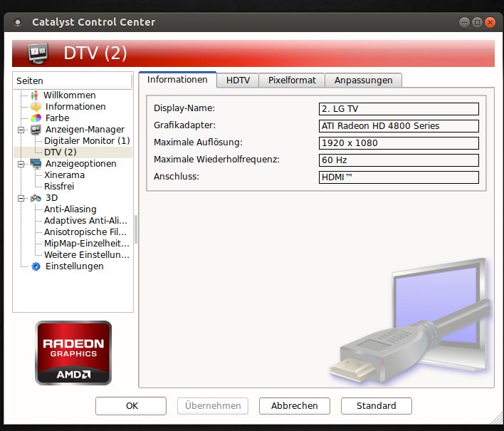
Task: Click the Anzeigeoptionen dual-monitor icon
Action: coord(36,164)
